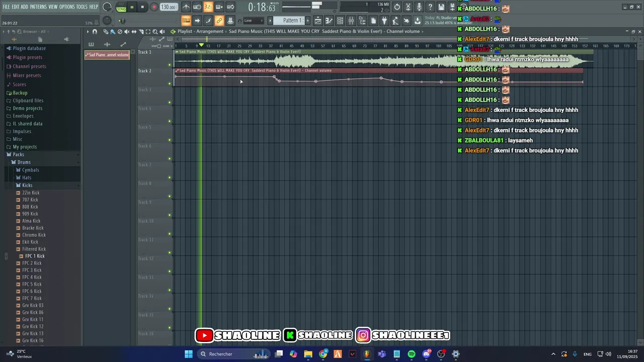Screen dimensions: 644x362
Task: Select the Zoom magnifier tool in Playlist
Action: point(155,31)
